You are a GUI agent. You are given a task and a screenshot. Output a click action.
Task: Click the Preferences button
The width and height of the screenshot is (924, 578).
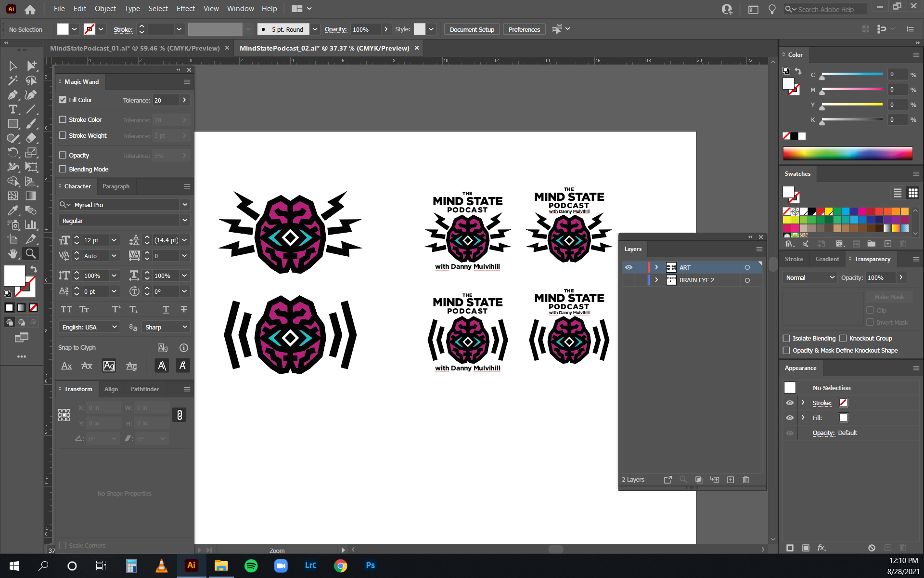(x=524, y=29)
